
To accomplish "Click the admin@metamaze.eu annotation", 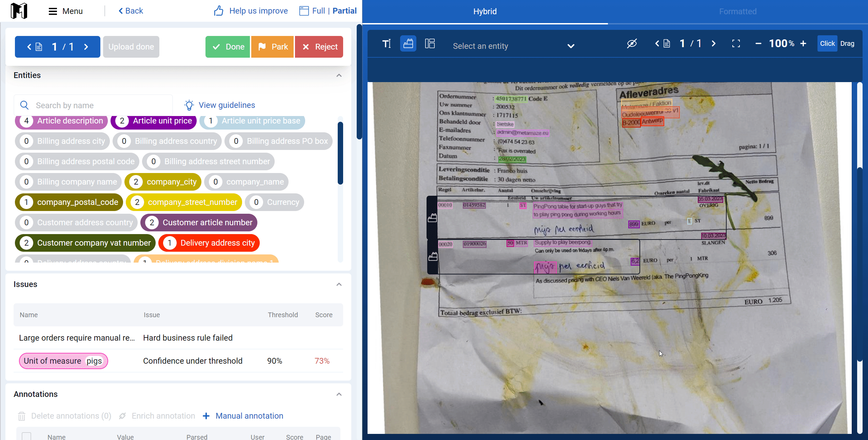I will [x=522, y=133].
